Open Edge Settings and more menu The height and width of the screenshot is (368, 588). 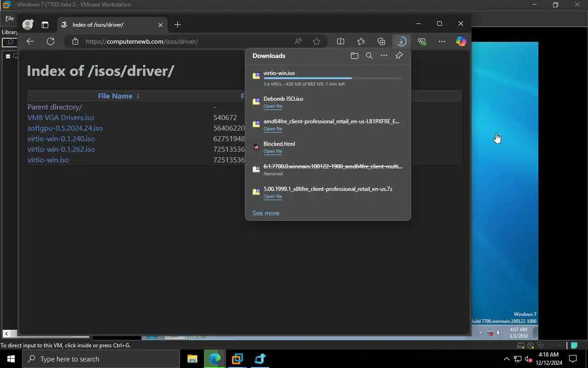point(442,41)
